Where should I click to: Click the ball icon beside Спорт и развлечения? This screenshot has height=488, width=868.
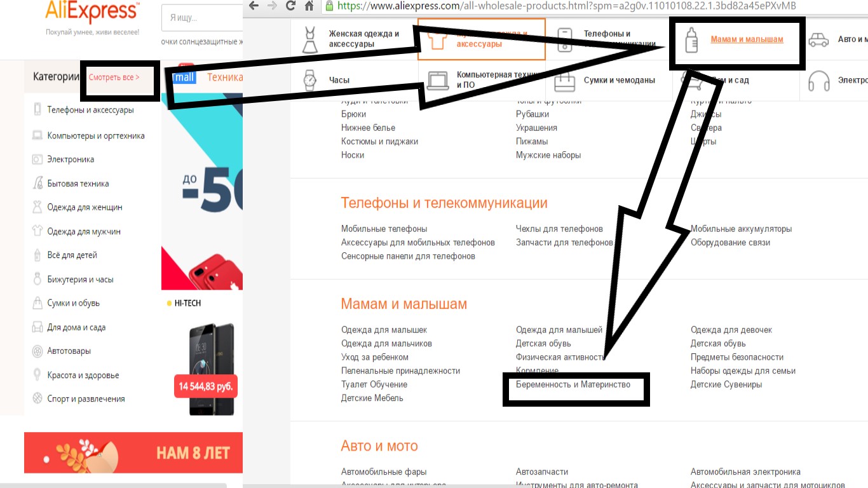(x=37, y=398)
